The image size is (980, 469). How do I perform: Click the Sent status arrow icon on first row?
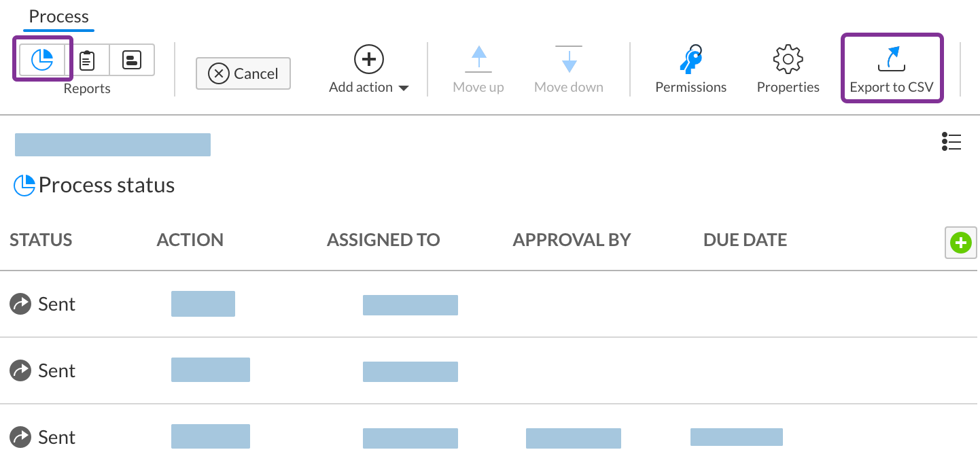tap(20, 303)
